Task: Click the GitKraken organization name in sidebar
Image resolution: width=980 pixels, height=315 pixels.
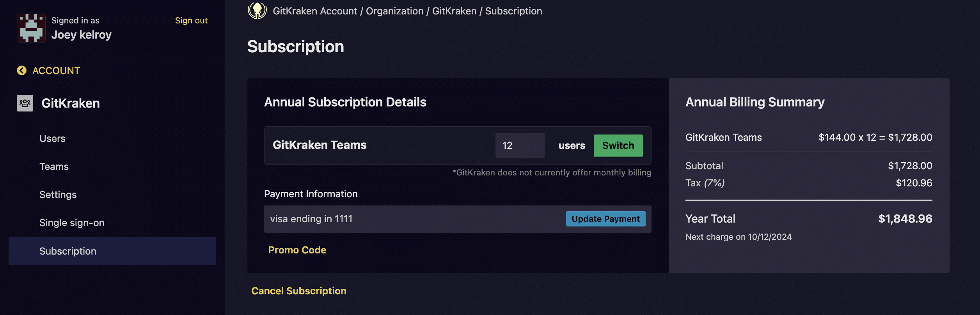Action: coord(71,103)
